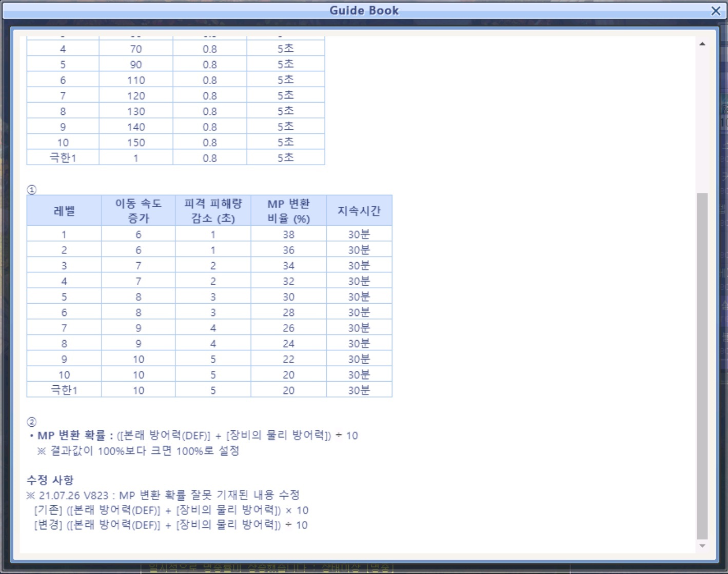This screenshot has width=728, height=574.
Task: Click the "[변경]" formula line
Action: pos(171,525)
